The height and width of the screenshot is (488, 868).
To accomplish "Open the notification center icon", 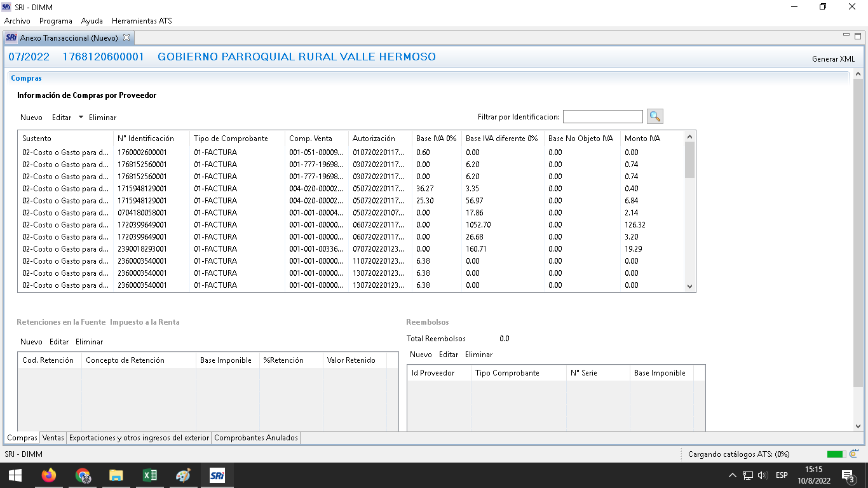I will (x=847, y=475).
